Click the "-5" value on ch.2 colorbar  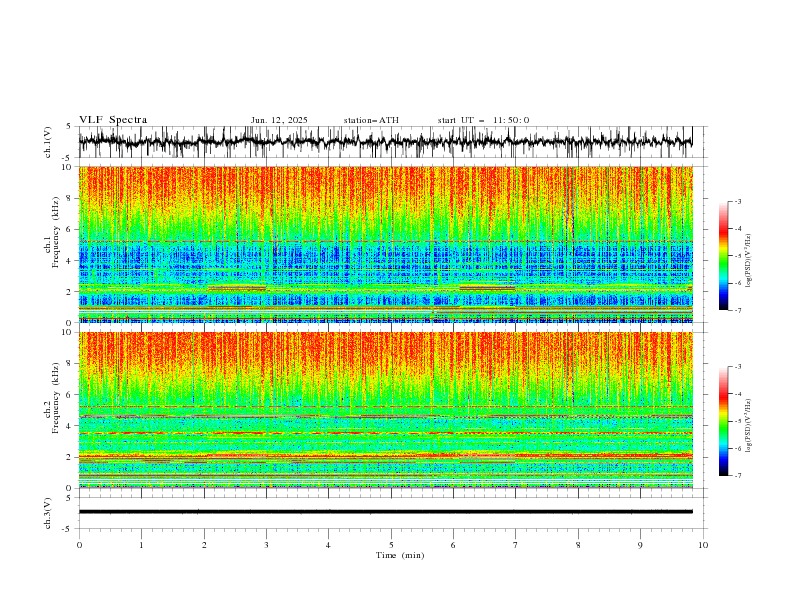(x=737, y=421)
